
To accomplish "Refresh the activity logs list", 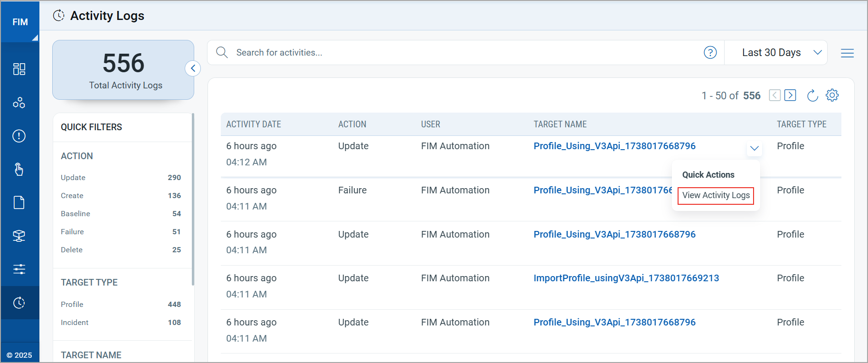I will pyautogui.click(x=812, y=96).
